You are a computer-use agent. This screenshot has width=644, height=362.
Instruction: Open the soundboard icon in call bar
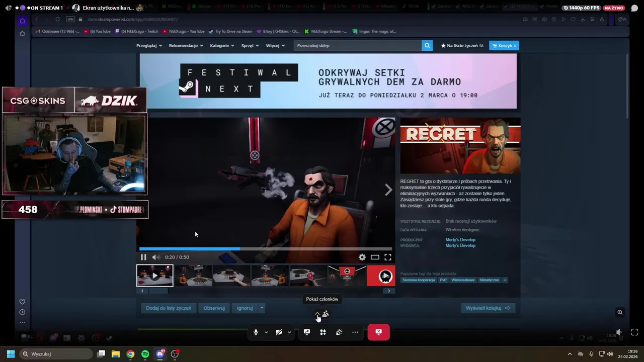click(x=339, y=332)
